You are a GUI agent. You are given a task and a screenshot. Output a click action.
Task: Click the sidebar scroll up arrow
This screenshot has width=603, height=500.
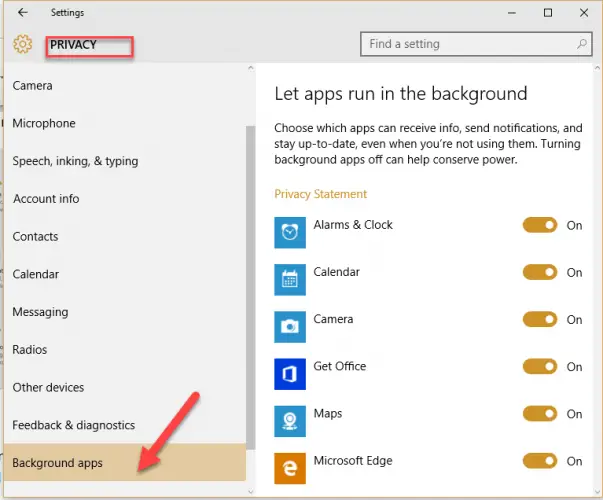pyautogui.click(x=251, y=68)
